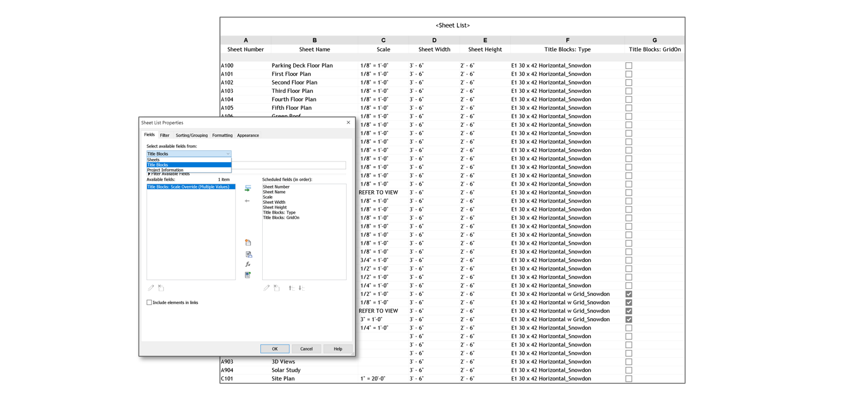Click the Add calculated parameter fx icon
This screenshot has width=868, height=411.
(x=248, y=265)
